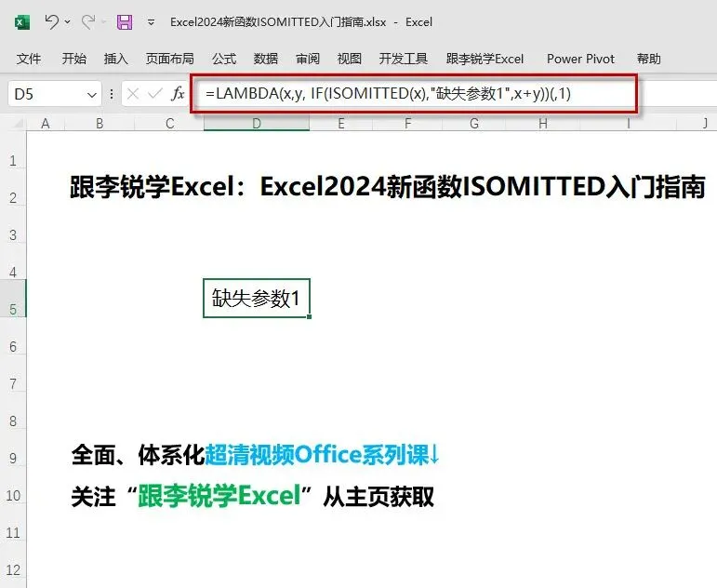This screenshot has height=588, width=717.
Task: Cancel formula entry with the X icon
Action: point(133,94)
